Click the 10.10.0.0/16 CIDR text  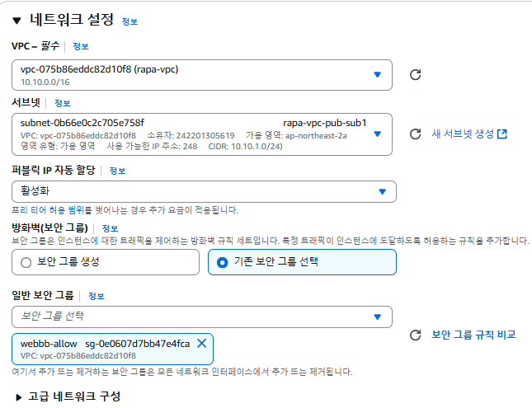point(45,82)
